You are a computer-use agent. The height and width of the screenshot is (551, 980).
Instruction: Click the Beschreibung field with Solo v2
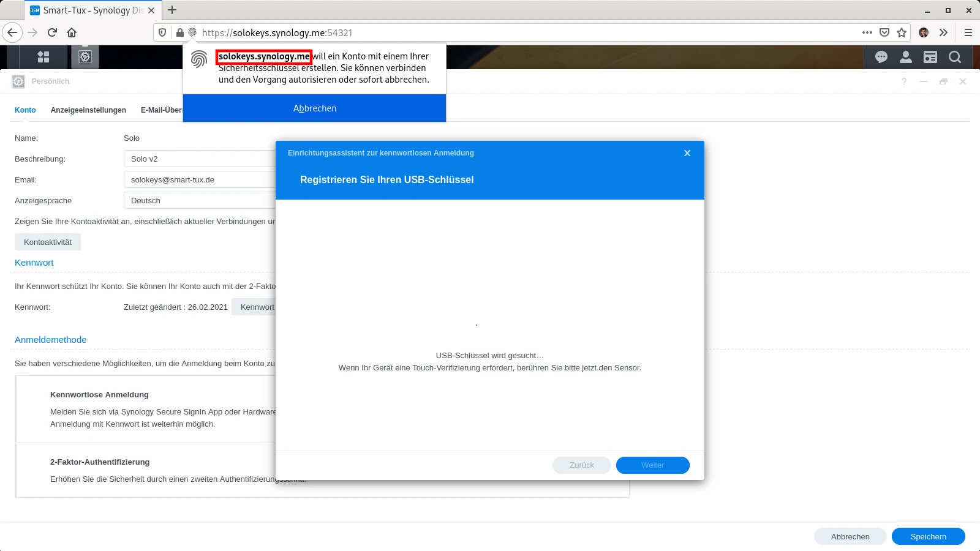[200, 159]
